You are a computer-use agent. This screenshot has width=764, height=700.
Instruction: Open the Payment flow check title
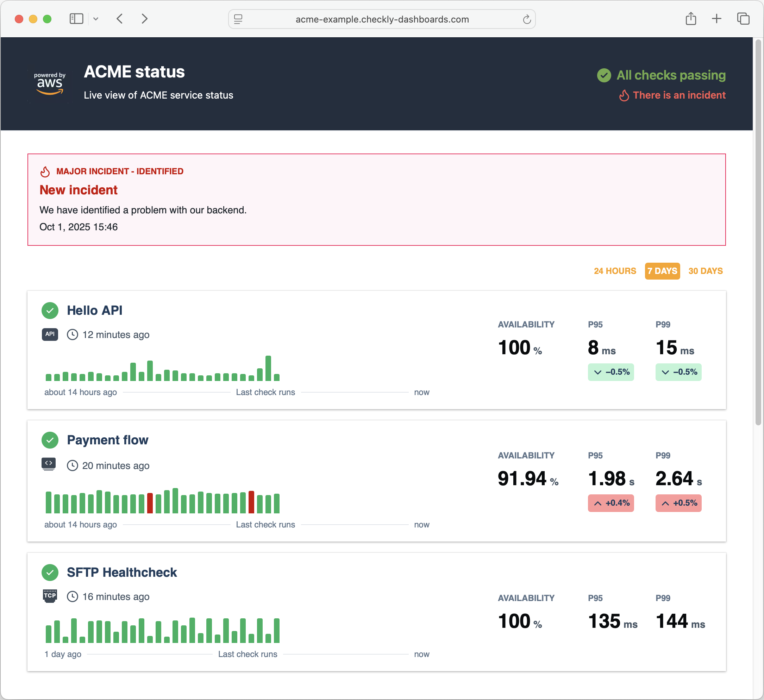[107, 440]
